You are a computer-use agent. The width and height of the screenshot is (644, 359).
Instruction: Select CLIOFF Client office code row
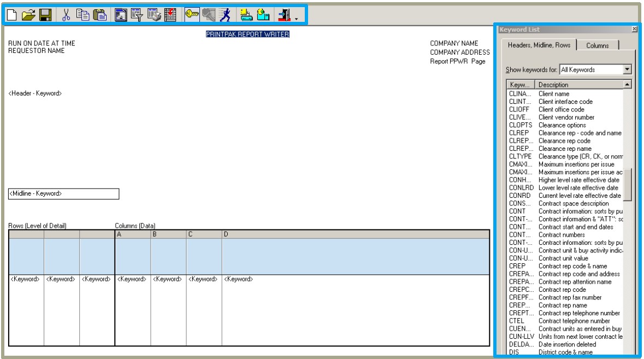coord(565,109)
